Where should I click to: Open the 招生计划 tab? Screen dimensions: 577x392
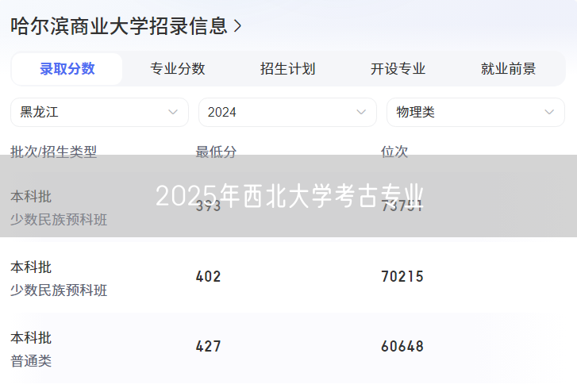click(x=287, y=69)
